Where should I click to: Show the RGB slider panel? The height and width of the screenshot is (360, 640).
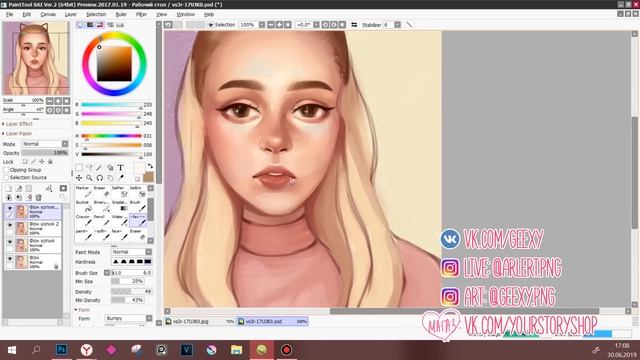pyautogui.click(x=90, y=25)
